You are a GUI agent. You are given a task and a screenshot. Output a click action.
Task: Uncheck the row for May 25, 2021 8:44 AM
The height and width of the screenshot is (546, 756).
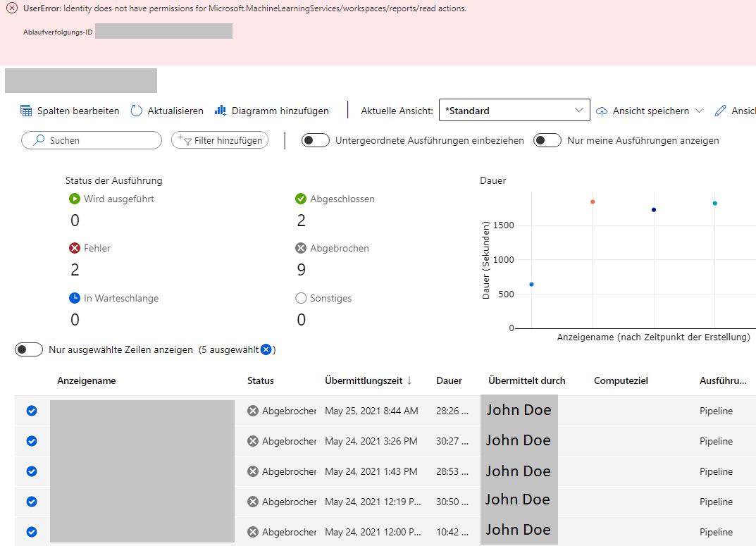(x=32, y=411)
